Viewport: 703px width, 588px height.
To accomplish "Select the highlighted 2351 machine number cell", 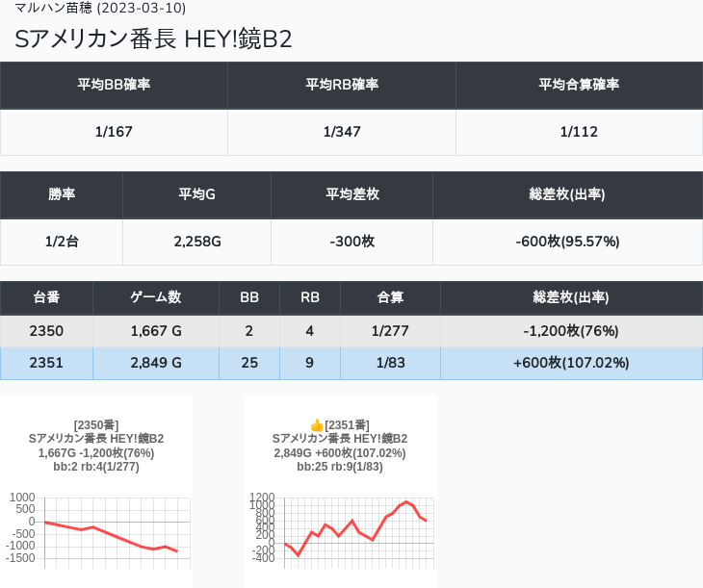I will click(46, 363).
